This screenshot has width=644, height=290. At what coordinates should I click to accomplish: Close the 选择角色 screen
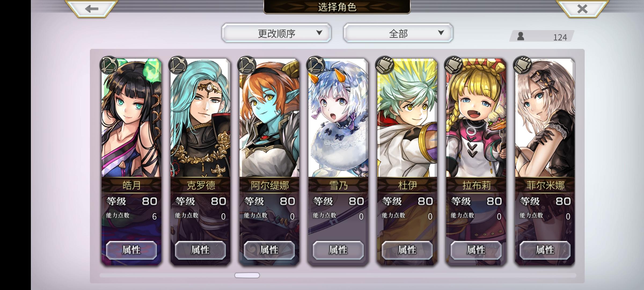coord(582,9)
